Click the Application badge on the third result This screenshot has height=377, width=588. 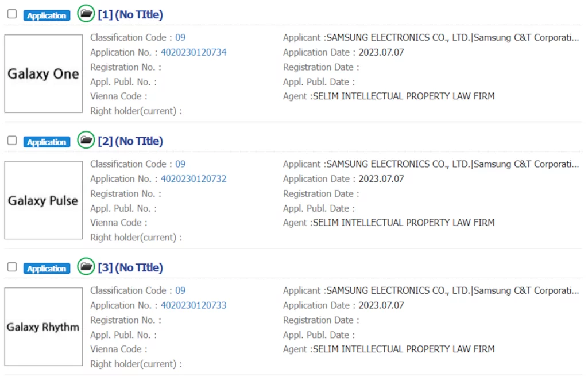tap(47, 269)
